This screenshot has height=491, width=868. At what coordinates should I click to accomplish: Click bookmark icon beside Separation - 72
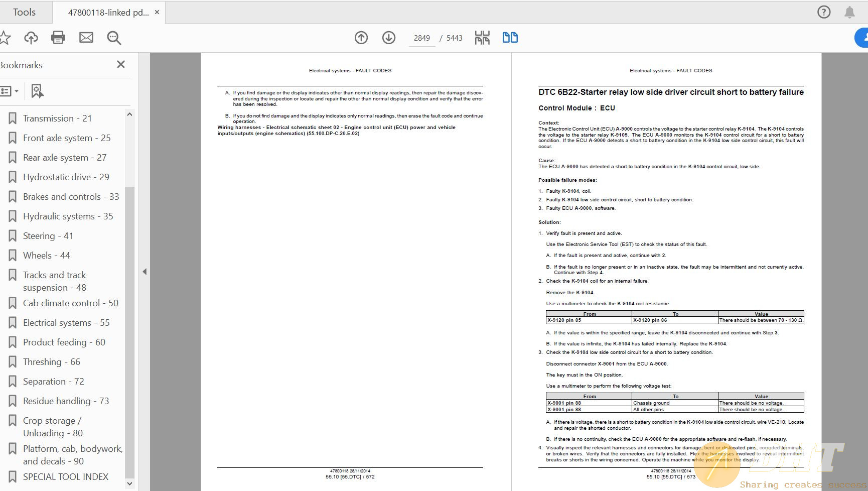(x=13, y=382)
